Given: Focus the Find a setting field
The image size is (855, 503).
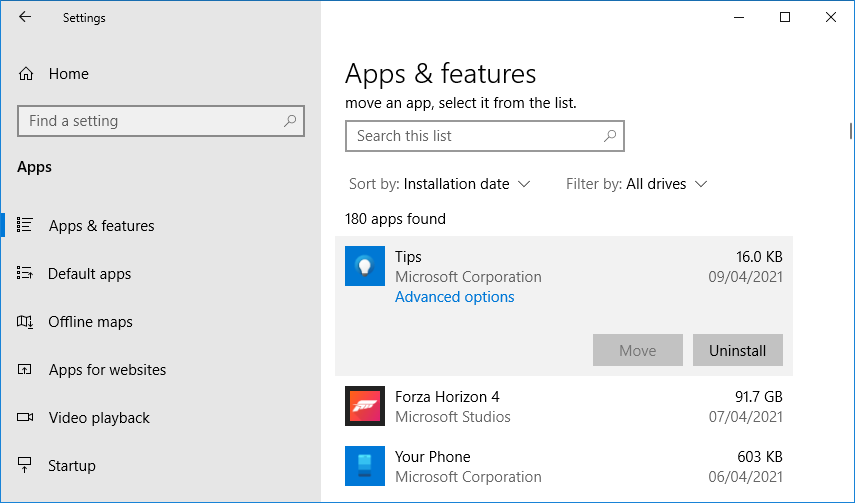Looking at the screenshot, I should click(x=150, y=121).
